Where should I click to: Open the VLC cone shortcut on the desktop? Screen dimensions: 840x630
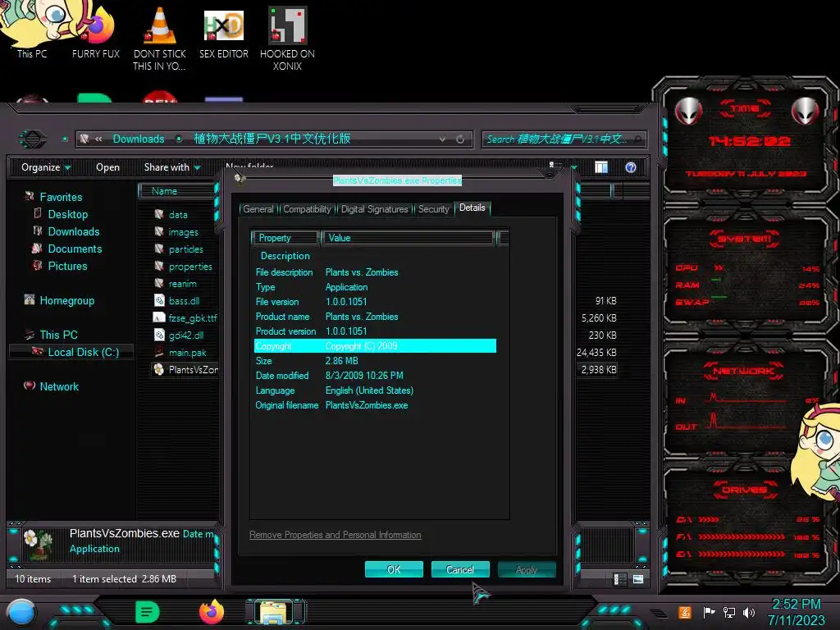[x=159, y=38]
